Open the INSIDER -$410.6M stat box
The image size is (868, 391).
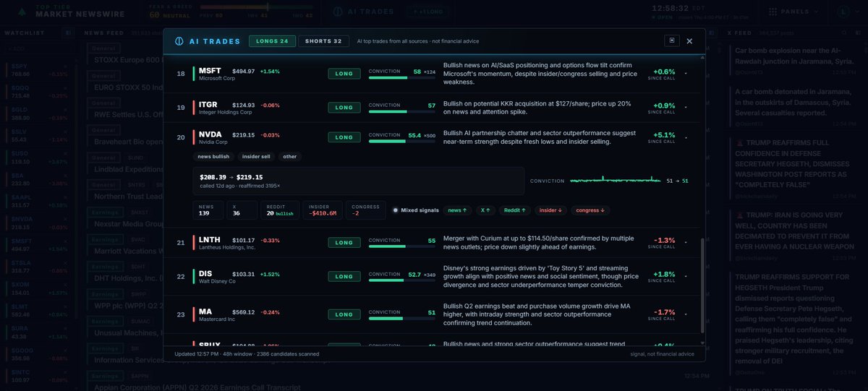322,210
